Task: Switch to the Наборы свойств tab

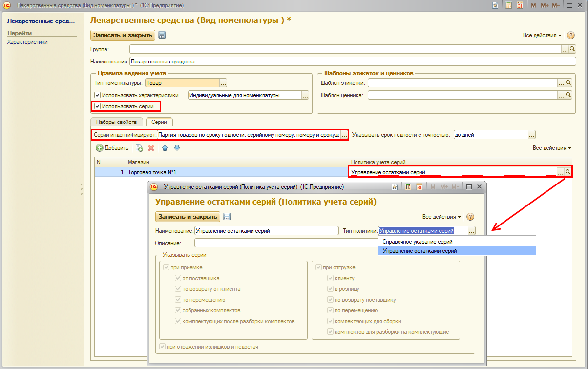Action: (117, 122)
